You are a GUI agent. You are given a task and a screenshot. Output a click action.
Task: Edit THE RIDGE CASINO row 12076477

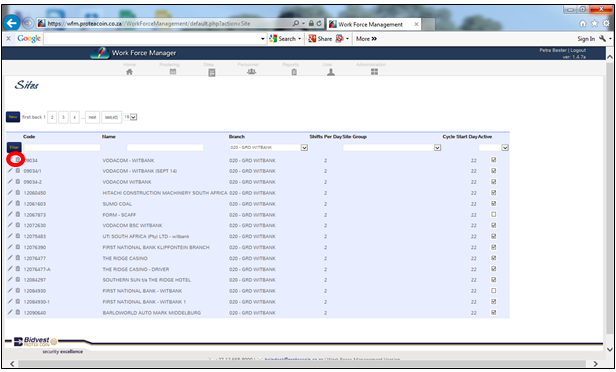point(10,258)
